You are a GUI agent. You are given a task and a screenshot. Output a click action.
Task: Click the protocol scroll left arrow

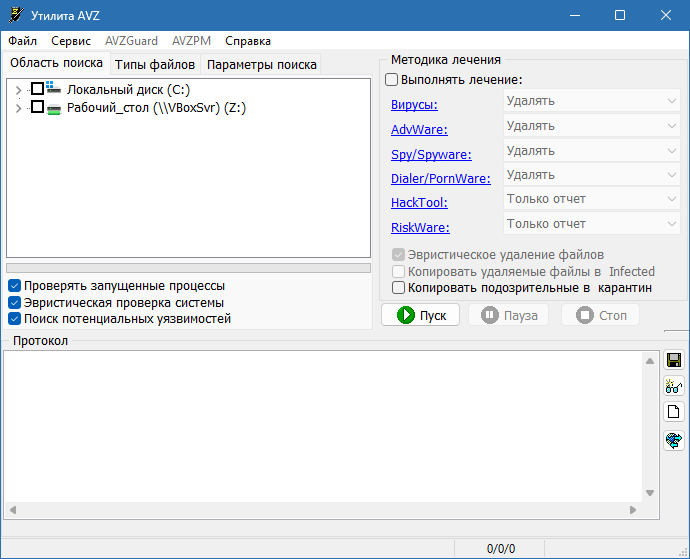pyautogui.click(x=13, y=510)
